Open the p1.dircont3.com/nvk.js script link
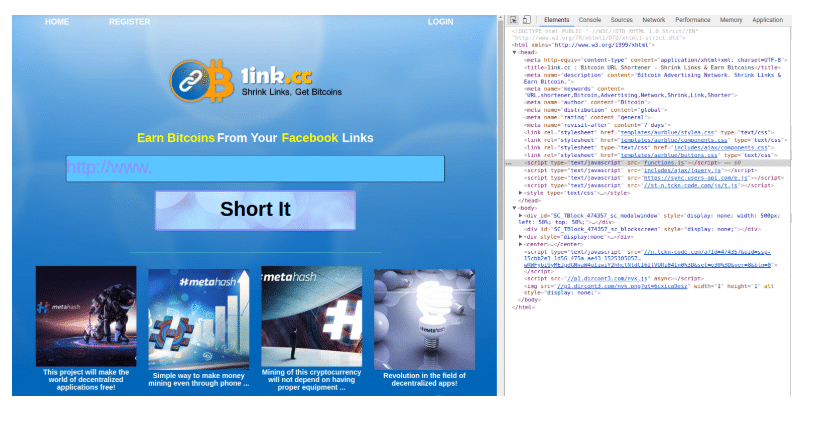The height and width of the screenshot is (422, 815). coord(607,279)
